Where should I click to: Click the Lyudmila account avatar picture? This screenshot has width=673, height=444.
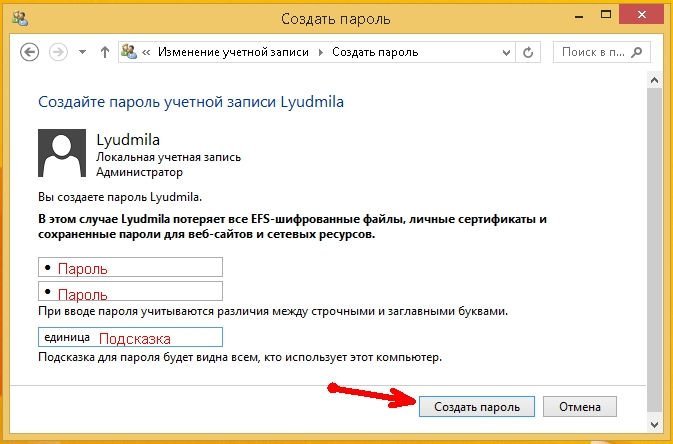coord(62,153)
